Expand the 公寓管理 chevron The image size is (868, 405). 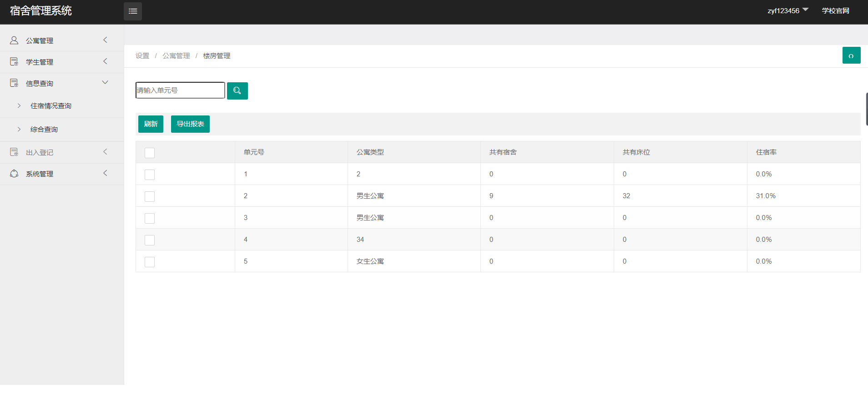tap(105, 40)
